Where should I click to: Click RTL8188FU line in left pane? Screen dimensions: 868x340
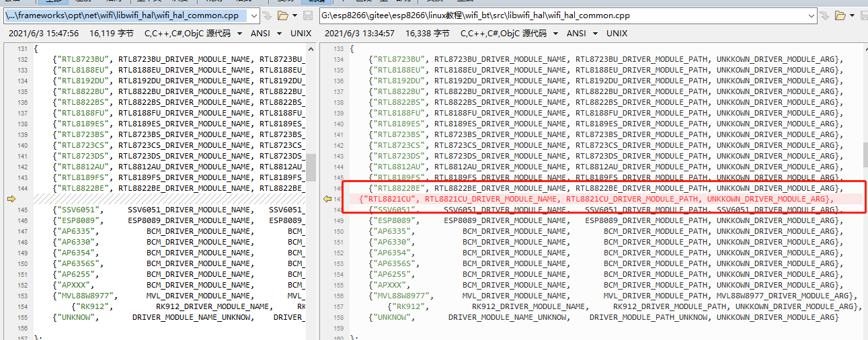click(x=178, y=113)
